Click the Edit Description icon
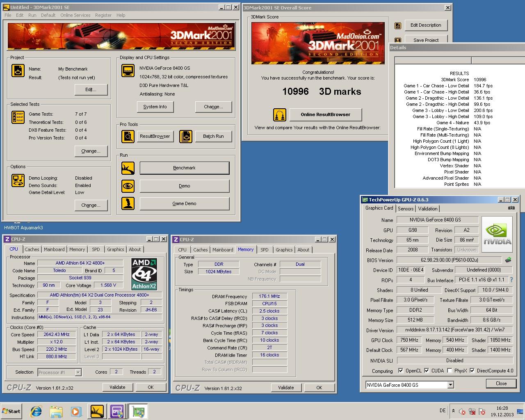The width and height of the screenshot is (525, 420). pyautogui.click(x=397, y=25)
